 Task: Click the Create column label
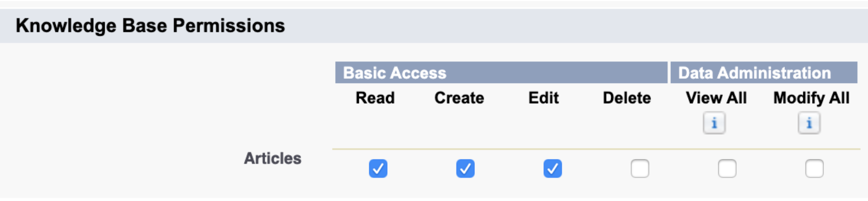pos(459,98)
